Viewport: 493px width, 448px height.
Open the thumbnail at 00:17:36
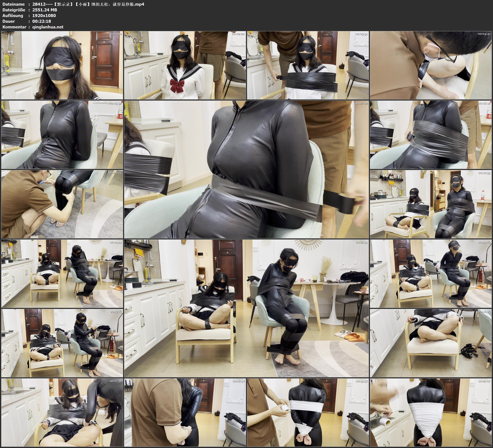(62, 412)
